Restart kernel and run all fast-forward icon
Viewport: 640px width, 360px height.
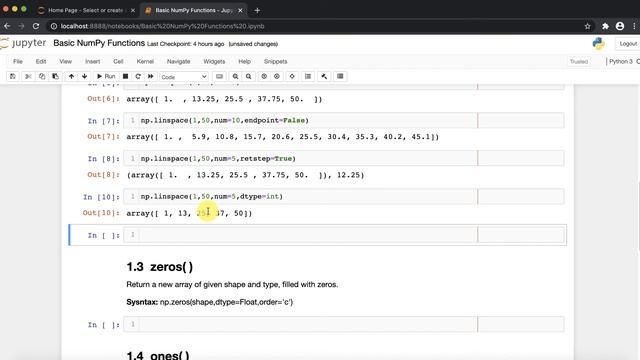tap(151, 76)
